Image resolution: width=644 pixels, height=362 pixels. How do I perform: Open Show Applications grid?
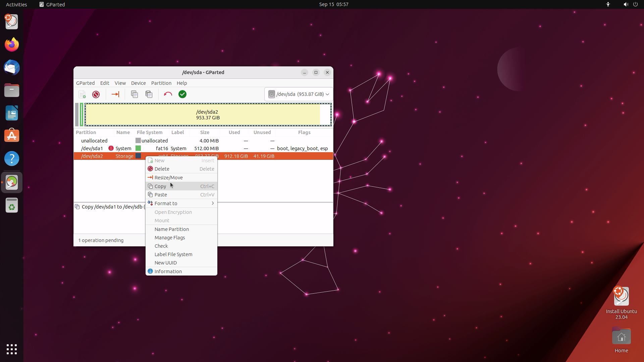[x=12, y=349]
